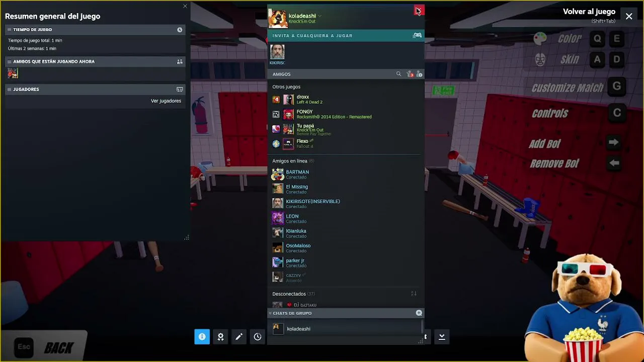This screenshot has width=644, height=362.
Task: Click friends window resize grip corner
Action: [x=421, y=341]
